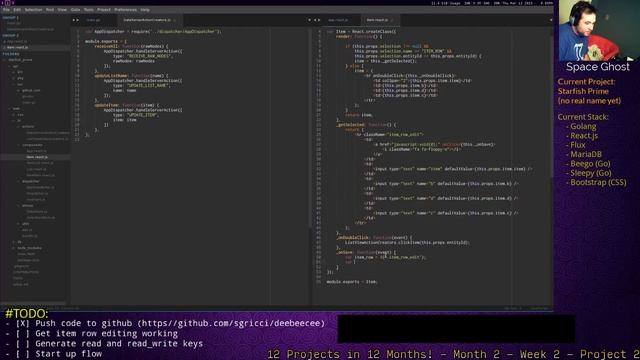Open the Tools menu

[x=89, y=9]
